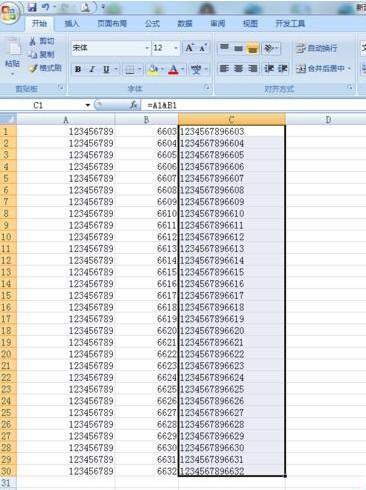Screen dimensions: 366x490
Task: Switch to the 公式 ribbon tab
Action: click(152, 23)
